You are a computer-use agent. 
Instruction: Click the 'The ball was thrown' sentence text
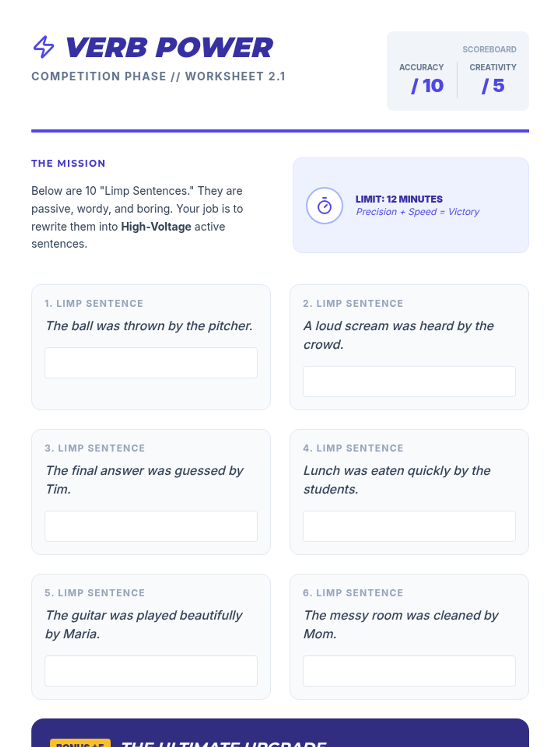(x=149, y=326)
